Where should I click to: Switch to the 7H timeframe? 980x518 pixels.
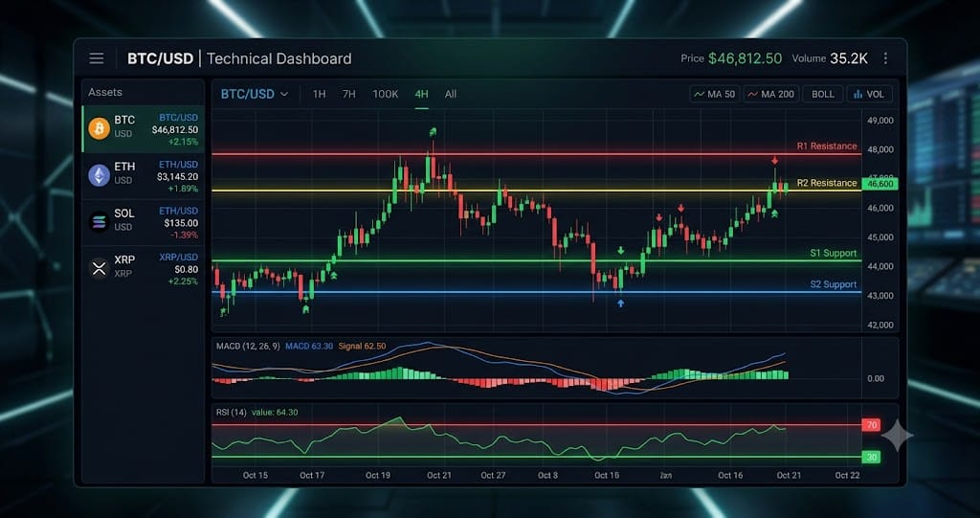coord(348,94)
